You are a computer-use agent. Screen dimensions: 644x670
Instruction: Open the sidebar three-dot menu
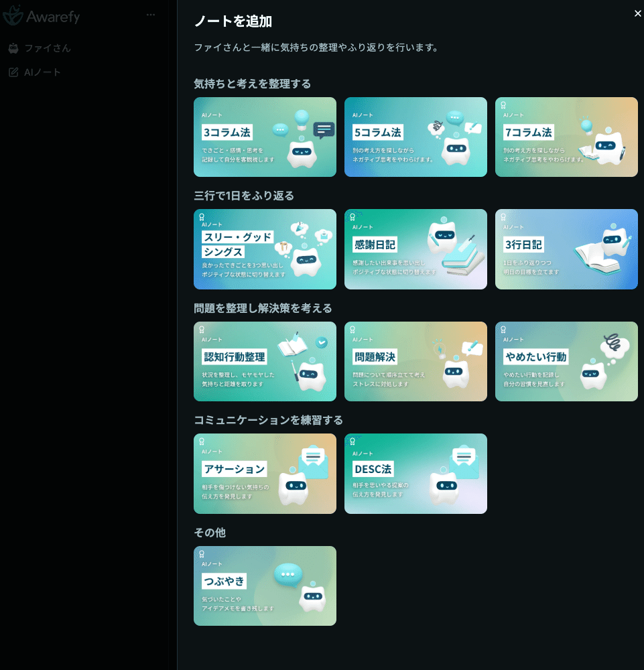pos(150,15)
